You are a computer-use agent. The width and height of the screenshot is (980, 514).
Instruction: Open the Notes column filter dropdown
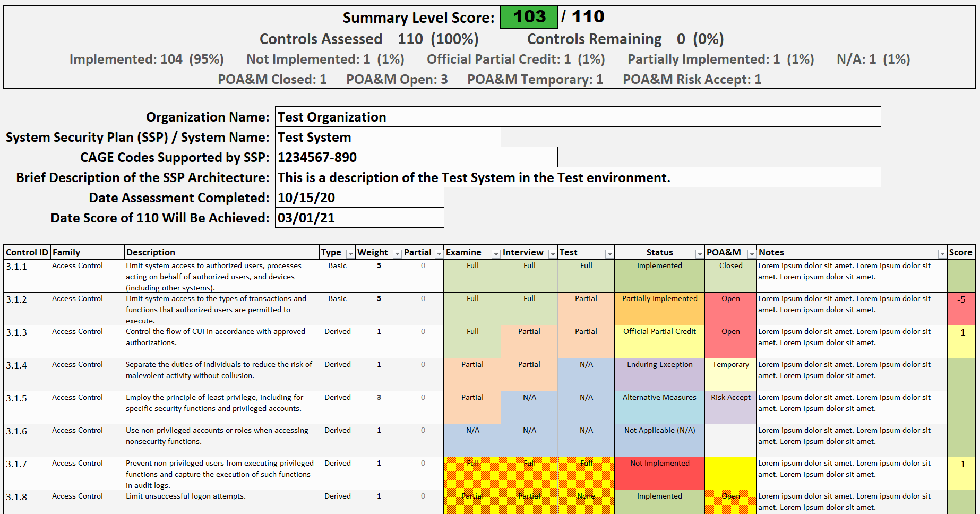[942, 254]
